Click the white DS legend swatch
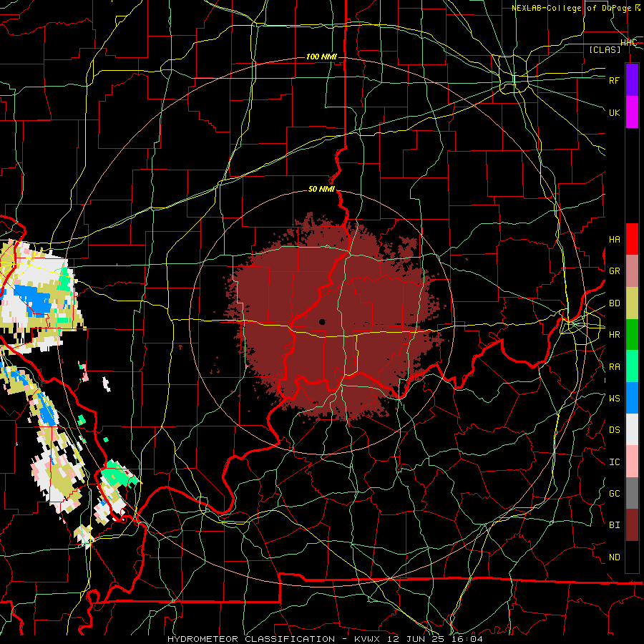644x644 pixels. 632,429
